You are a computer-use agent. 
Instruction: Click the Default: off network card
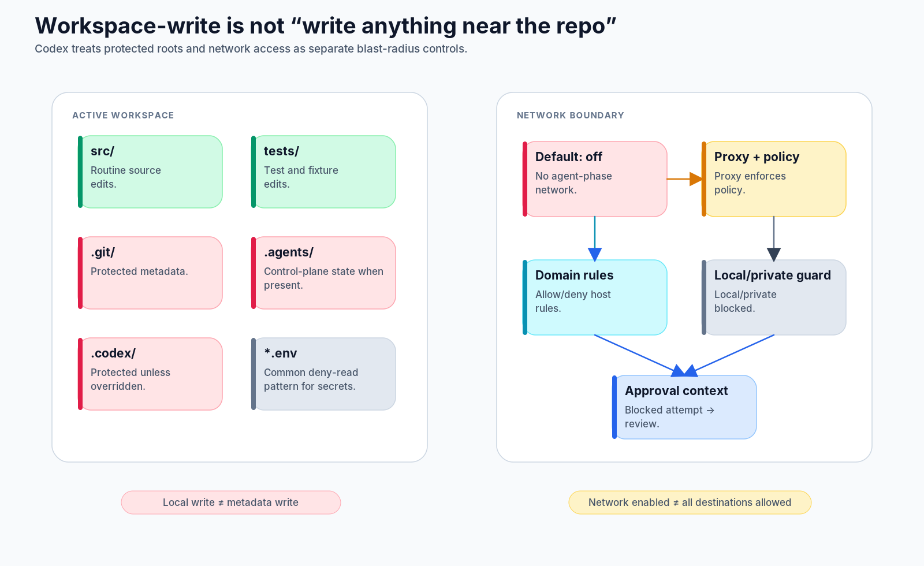coord(595,179)
